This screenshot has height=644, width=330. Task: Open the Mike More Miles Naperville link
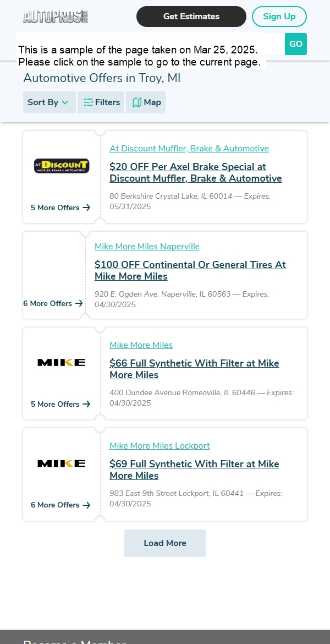(147, 247)
